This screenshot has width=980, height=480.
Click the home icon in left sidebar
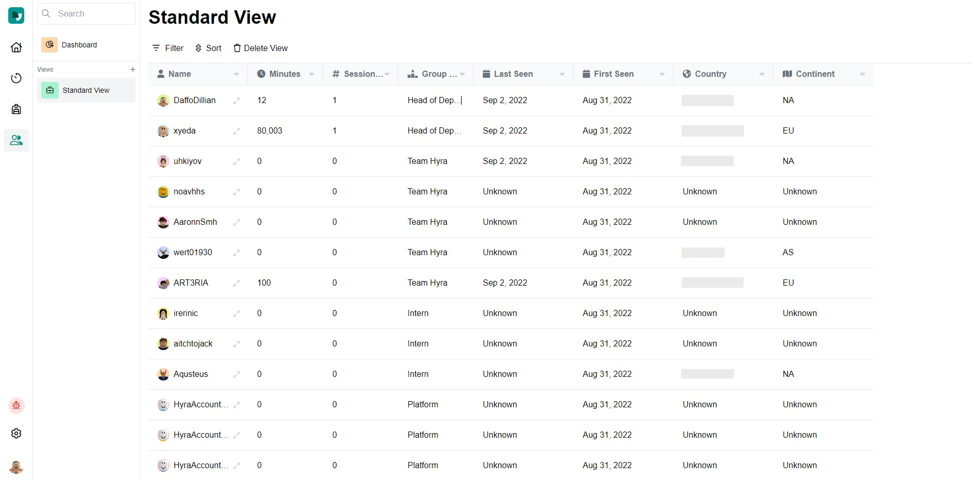click(x=16, y=47)
